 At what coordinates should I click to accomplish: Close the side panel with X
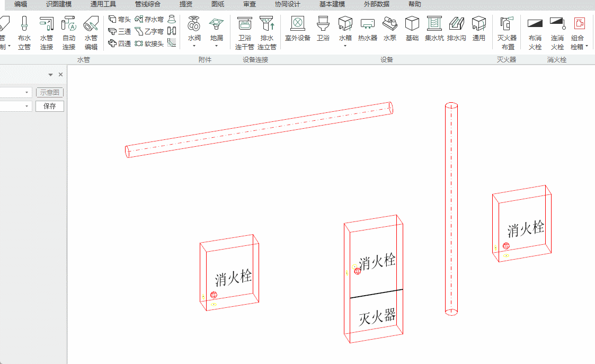(61, 74)
